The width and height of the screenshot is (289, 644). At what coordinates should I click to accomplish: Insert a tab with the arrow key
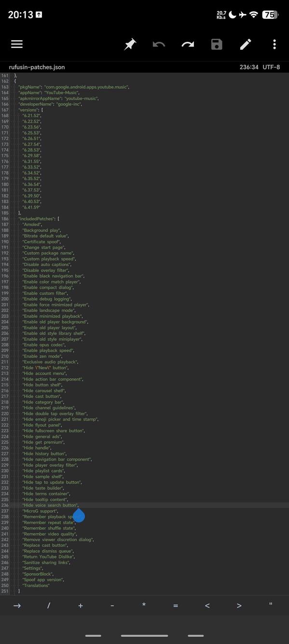17,605
